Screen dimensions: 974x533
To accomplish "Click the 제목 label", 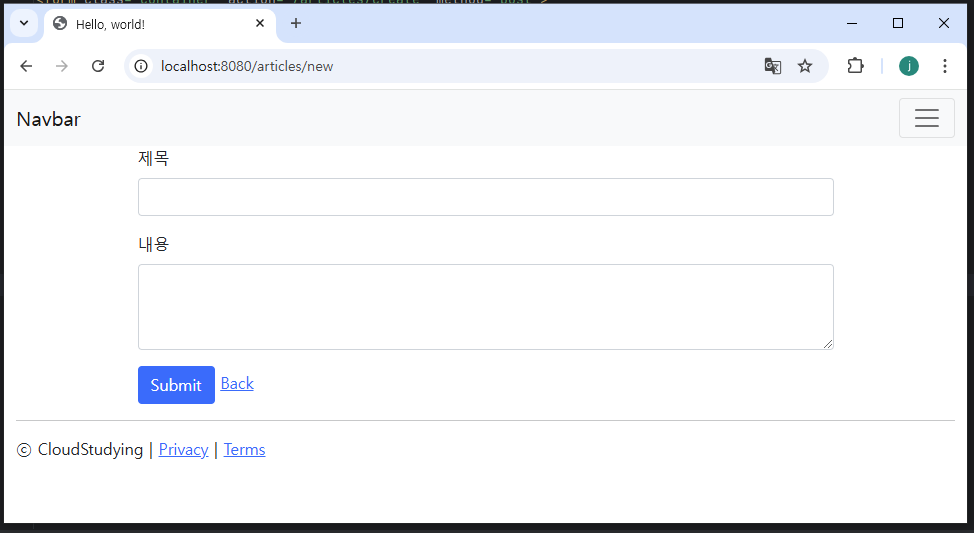I will click(x=153, y=158).
